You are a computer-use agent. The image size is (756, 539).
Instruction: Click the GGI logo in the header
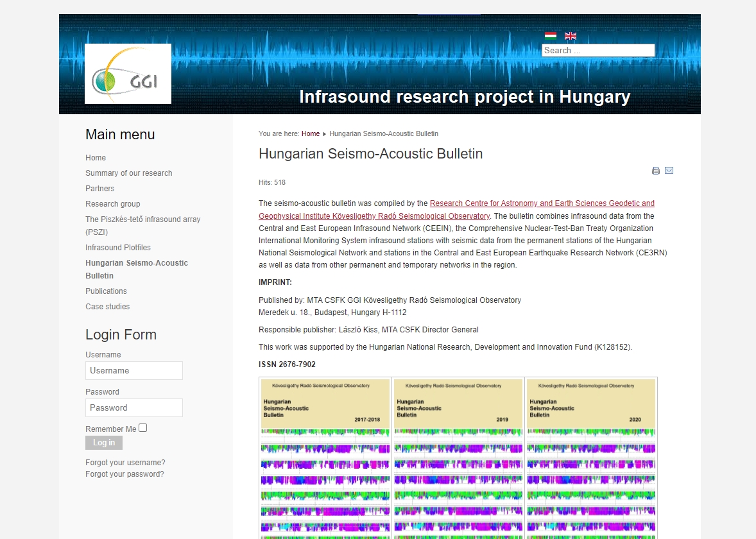[128, 74]
